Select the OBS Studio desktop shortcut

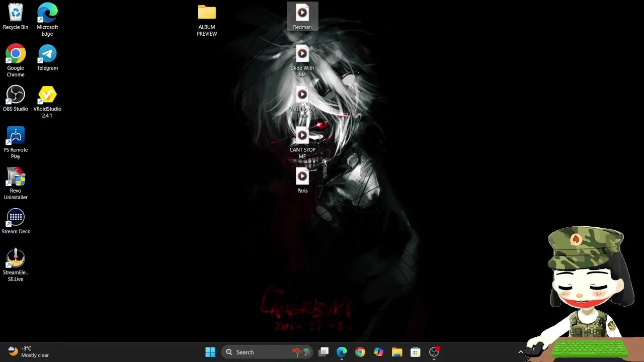click(x=16, y=99)
